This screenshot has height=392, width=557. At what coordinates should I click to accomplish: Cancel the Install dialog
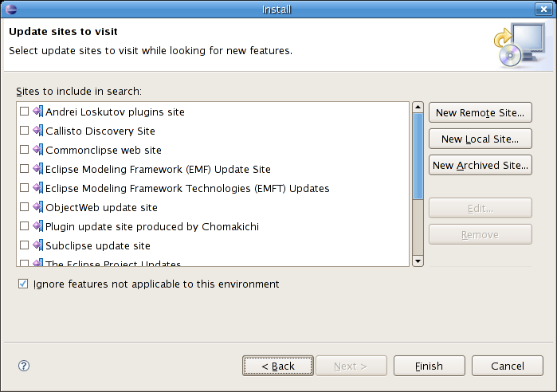point(508,366)
